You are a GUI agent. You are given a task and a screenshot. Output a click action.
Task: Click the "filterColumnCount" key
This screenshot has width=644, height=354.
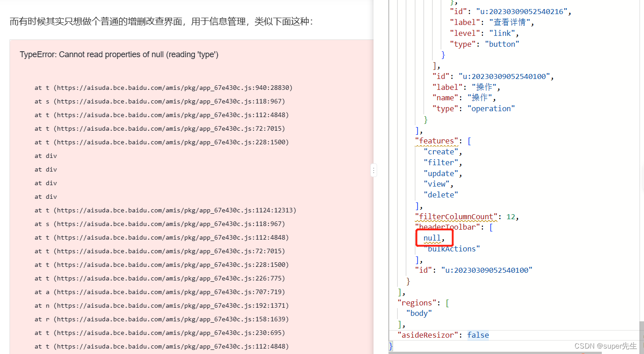[456, 216]
